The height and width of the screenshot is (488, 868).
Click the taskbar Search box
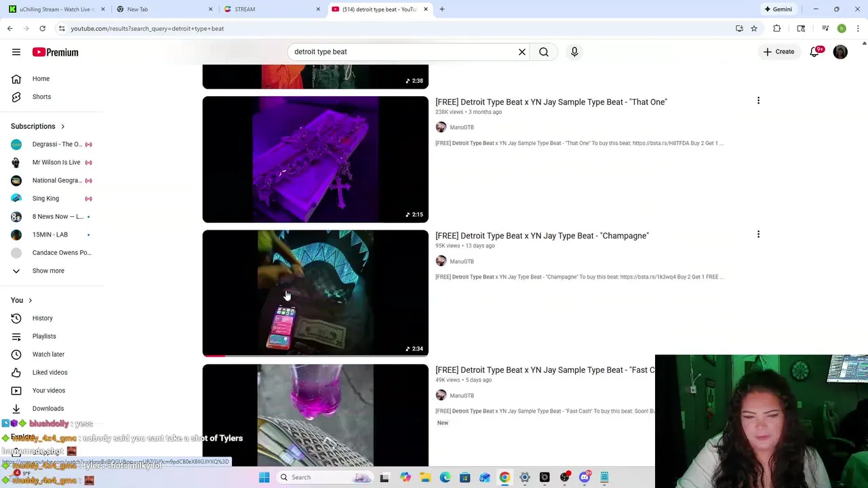tap(325, 477)
